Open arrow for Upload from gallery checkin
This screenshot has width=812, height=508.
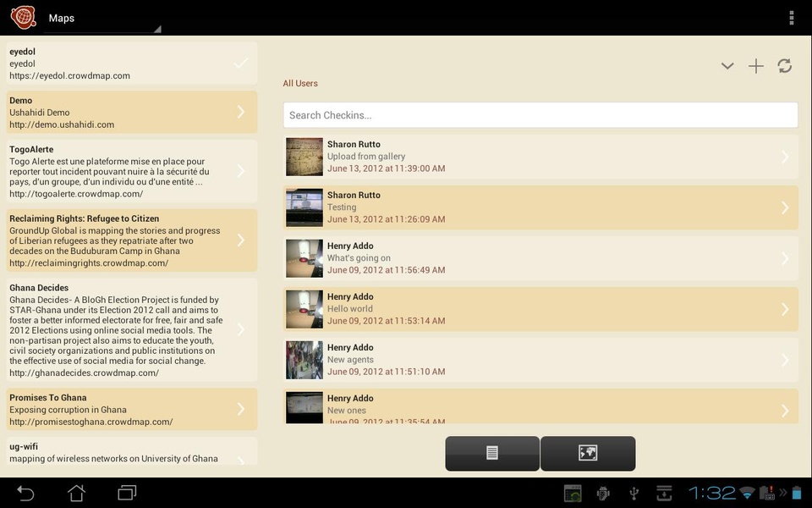point(785,157)
